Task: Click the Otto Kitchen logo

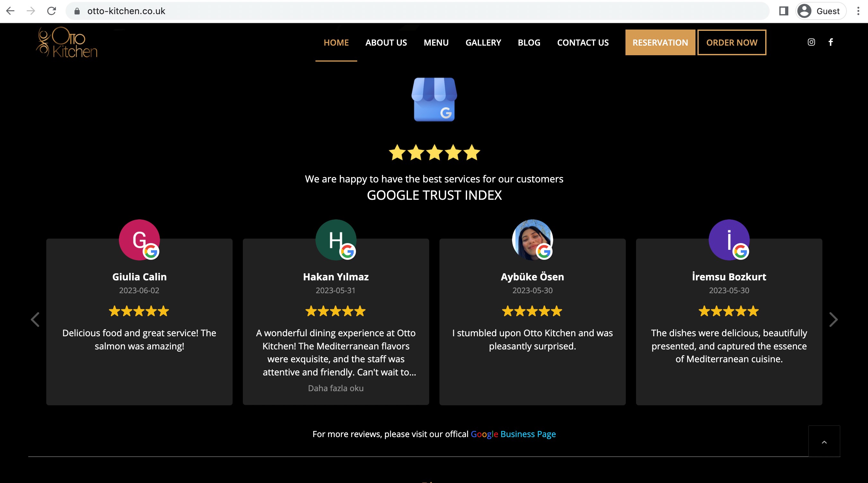Action: point(67,42)
